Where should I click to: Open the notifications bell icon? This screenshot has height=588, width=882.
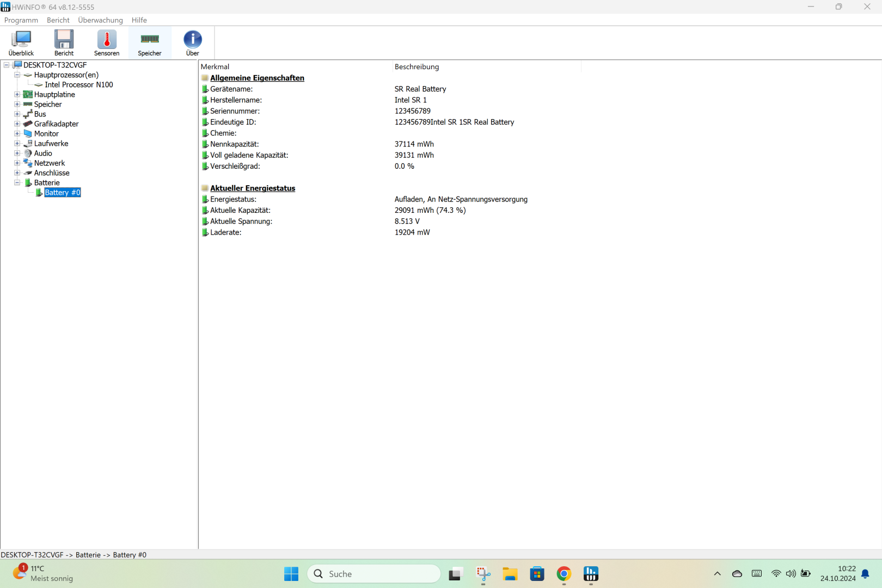865,574
